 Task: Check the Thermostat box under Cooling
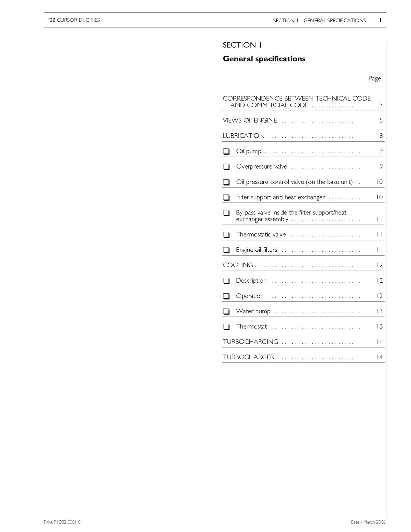(226, 327)
